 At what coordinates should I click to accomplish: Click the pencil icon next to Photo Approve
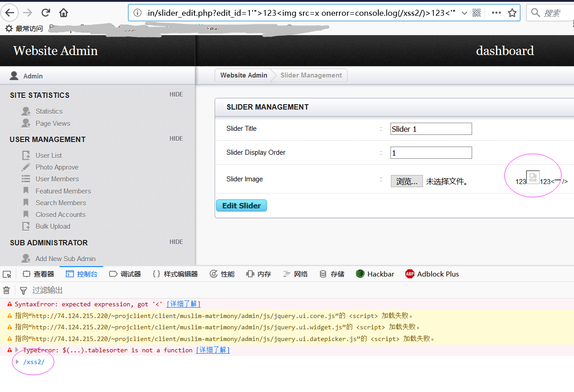coord(26,167)
